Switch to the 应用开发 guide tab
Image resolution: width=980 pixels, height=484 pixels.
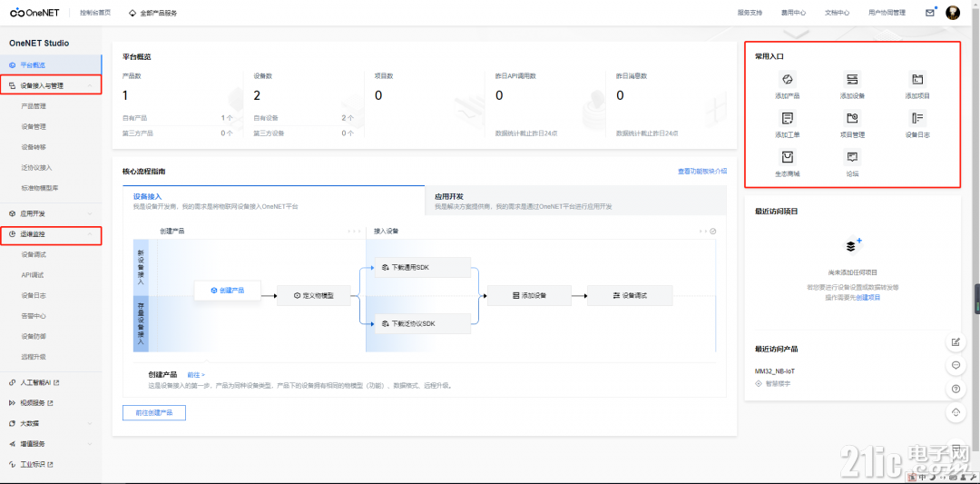click(x=575, y=200)
